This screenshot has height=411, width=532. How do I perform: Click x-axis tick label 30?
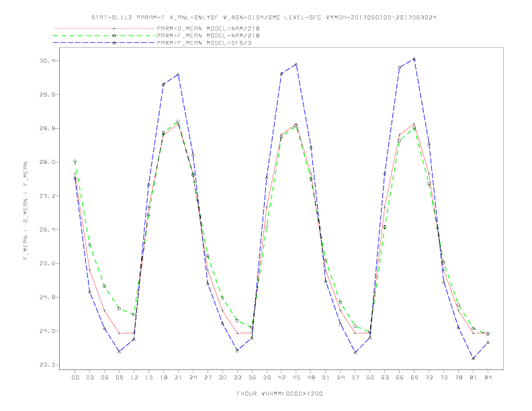tap(222, 377)
